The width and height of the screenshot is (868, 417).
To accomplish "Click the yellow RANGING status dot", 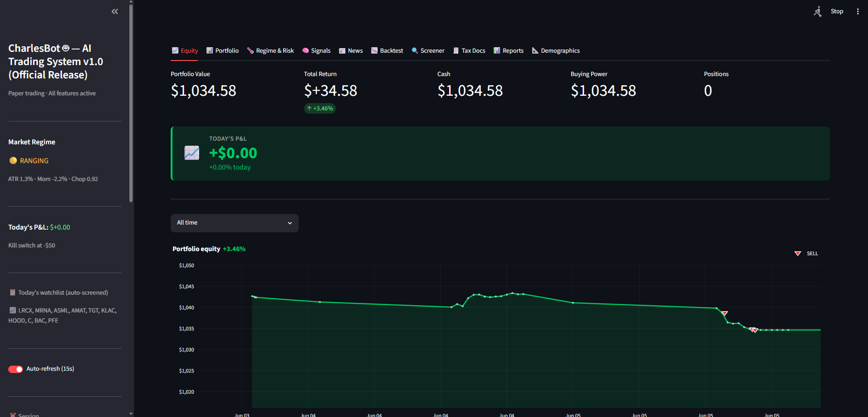I will coord(13,160).
